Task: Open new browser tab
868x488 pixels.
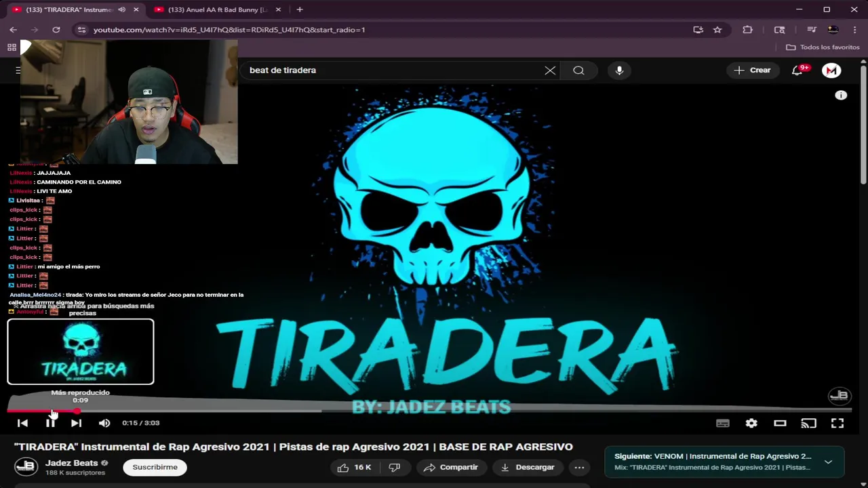Action: pyautogui.click(x=300, y=9)
